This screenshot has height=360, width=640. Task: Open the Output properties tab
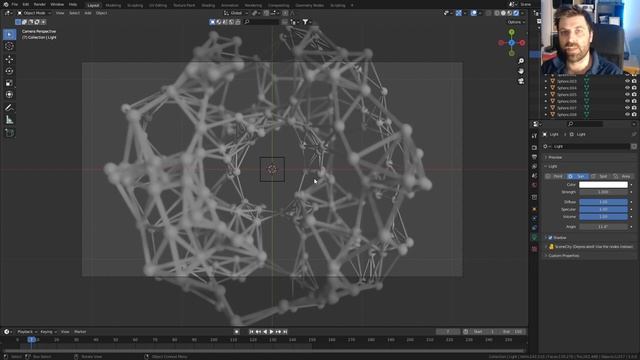(x=534, y=157)
